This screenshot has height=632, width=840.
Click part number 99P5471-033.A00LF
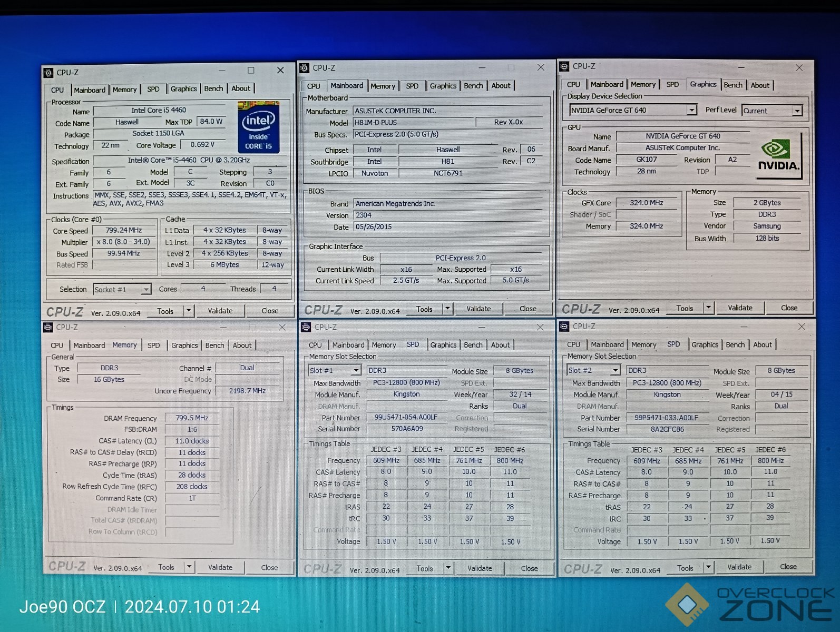[667, 418]
